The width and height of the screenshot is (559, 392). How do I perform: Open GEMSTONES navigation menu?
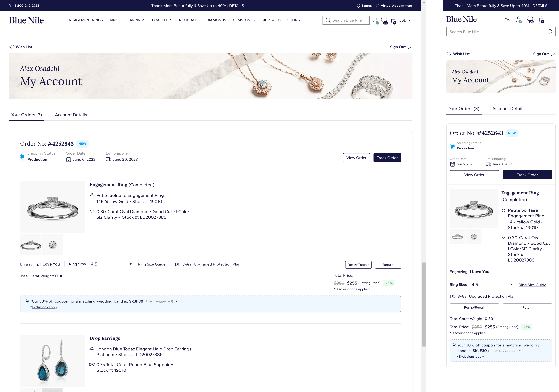[244, 20]
